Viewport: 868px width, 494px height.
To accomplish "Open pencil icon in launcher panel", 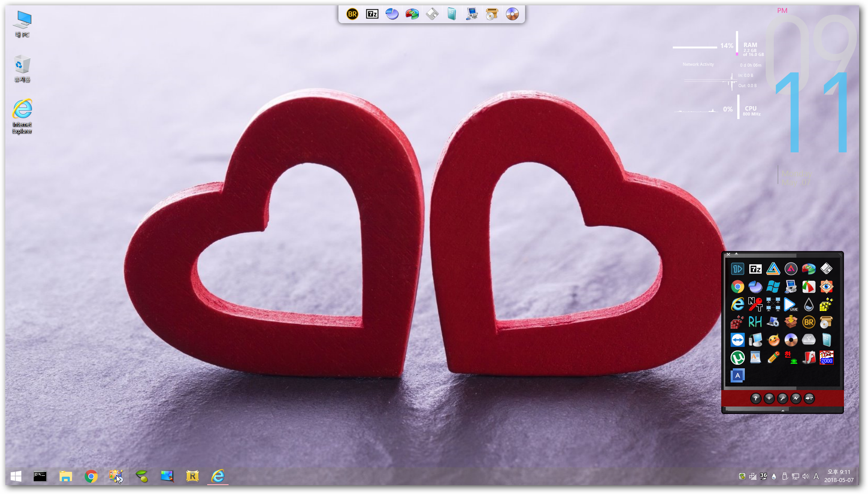I will tap(773, 358).
